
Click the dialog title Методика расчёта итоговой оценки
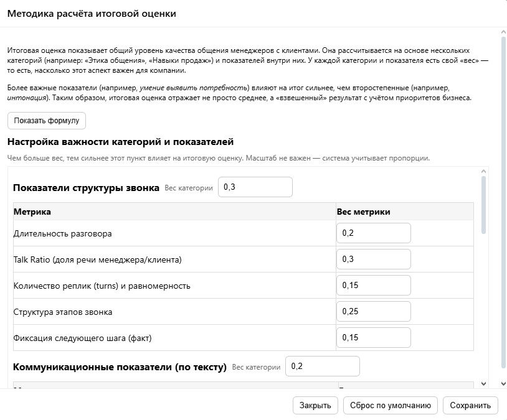[91, 12]
